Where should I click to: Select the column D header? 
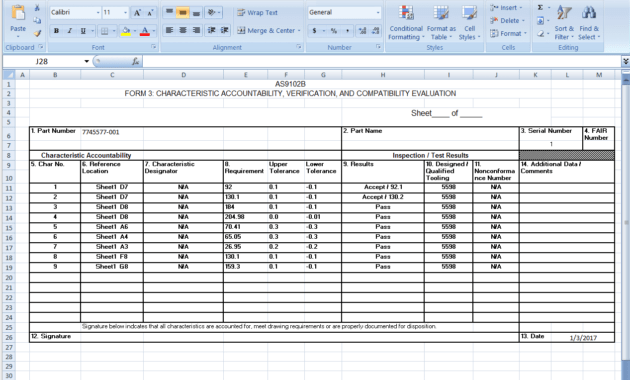click(183, 75)
